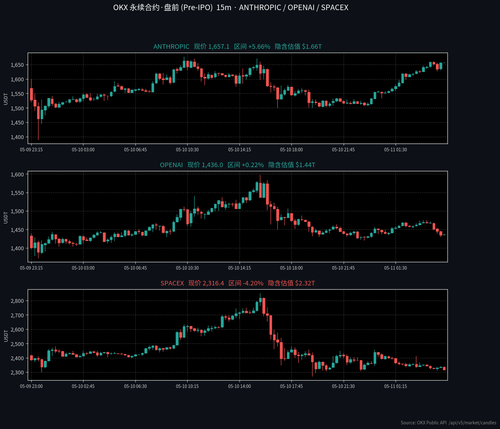The width and height of the screenshot is (500, 429).
Task: Click the 05-10 17:45 label under SPACEX chart
Action: (292, 386)
